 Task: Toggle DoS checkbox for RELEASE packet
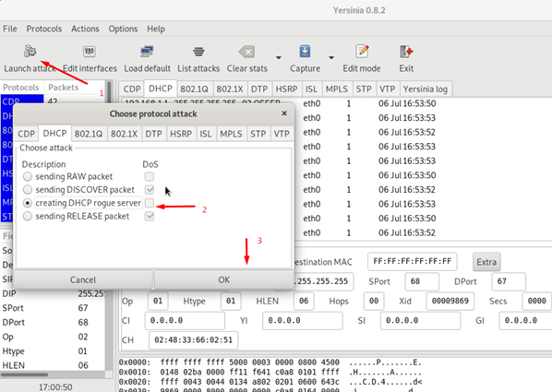[x=150, y=216]
